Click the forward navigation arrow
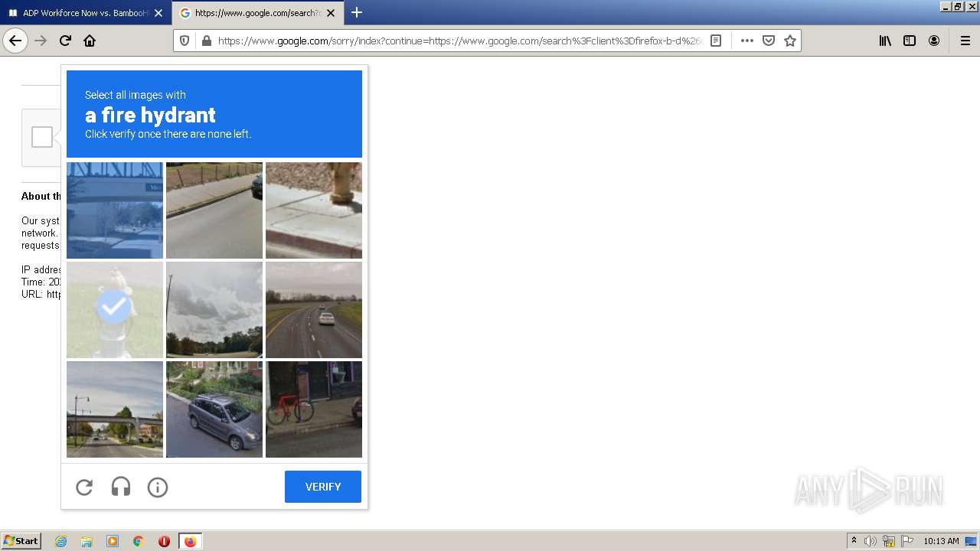 click(41, 41)
